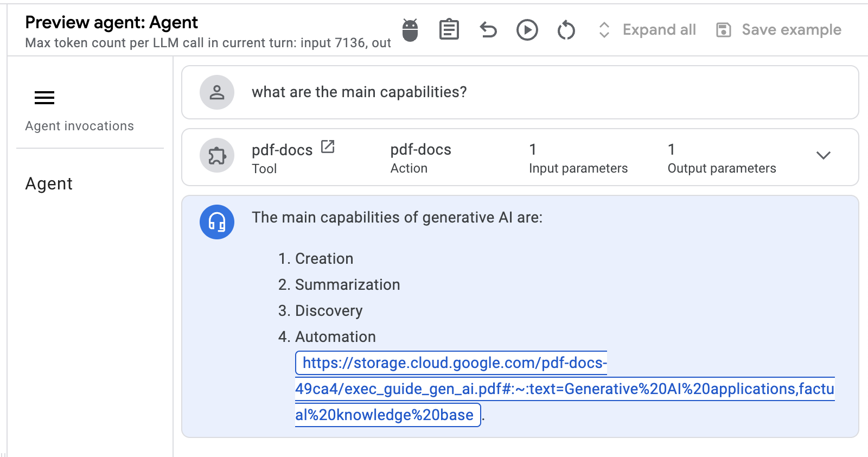
Task: Click the Preview agent: Agent title
Action: (x=111, y=22)
